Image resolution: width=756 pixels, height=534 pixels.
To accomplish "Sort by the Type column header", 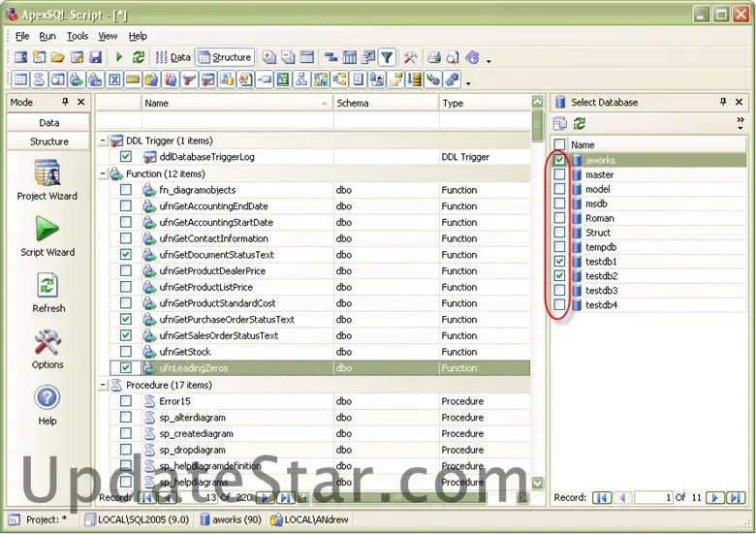I will click(x=485, y=103).
